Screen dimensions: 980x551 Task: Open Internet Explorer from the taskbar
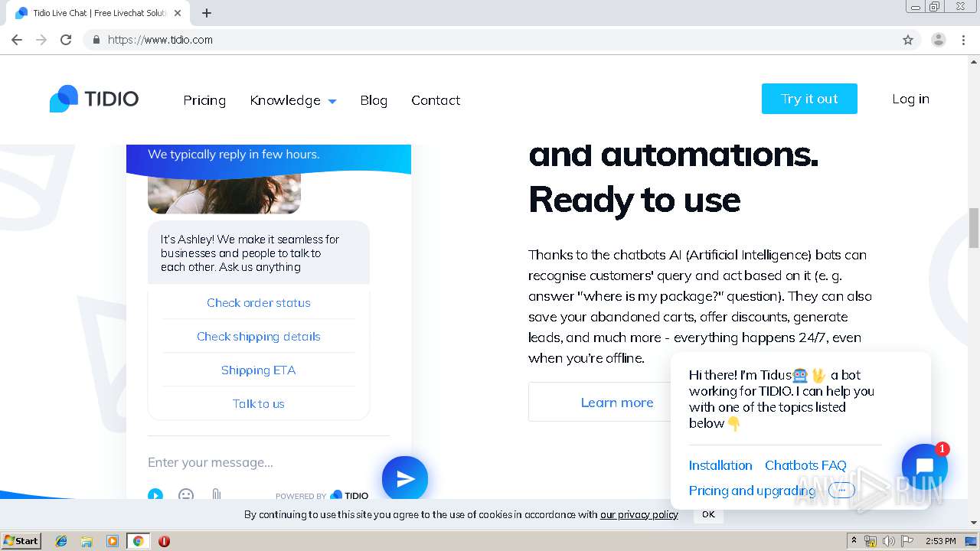pos(61,541)
